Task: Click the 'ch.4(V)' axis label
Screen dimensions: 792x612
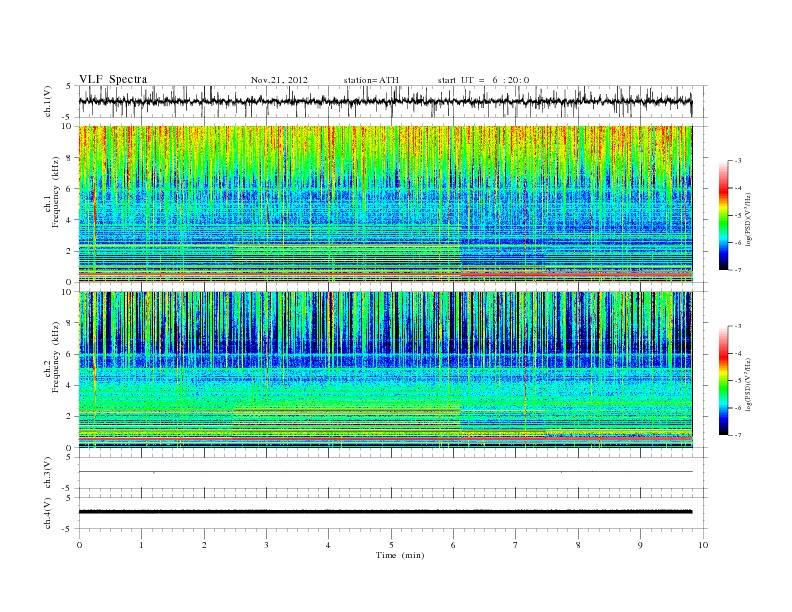Action: 48,513
